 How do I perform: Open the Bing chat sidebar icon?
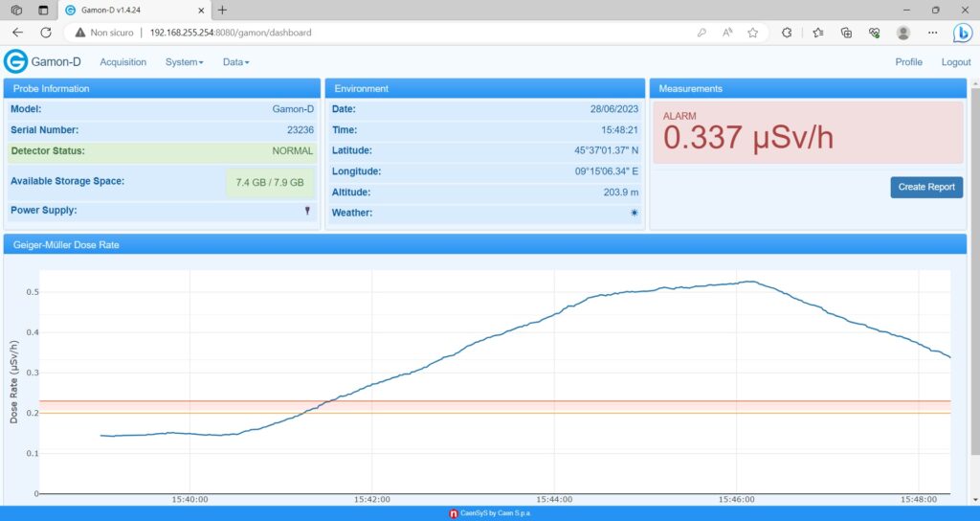[x=962, y=33]
